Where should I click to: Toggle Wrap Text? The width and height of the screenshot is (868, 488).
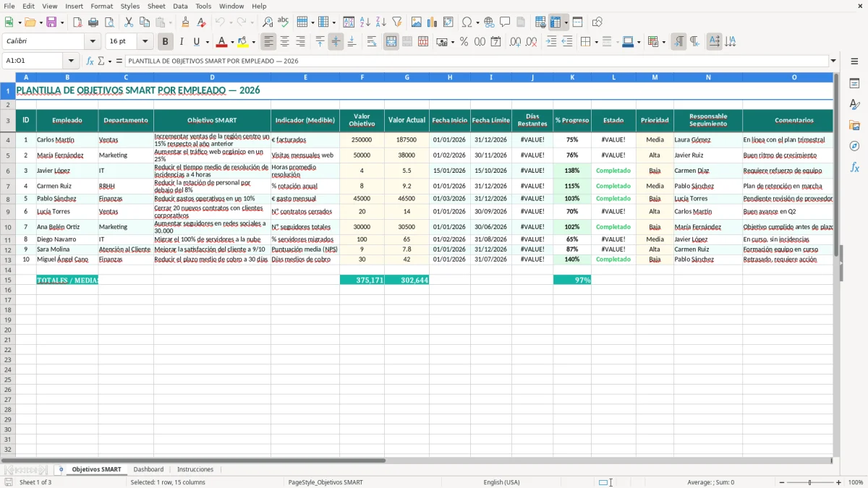click(x=371, y=42)
